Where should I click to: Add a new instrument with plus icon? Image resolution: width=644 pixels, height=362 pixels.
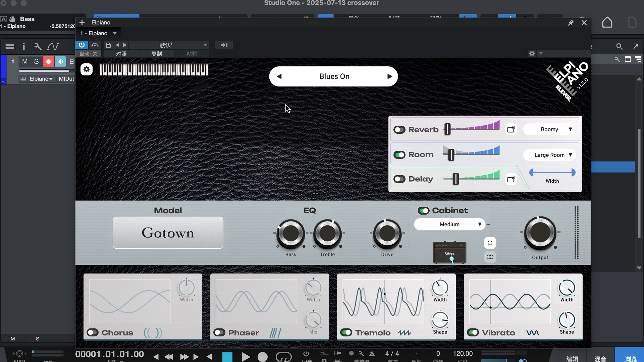[x=82, y=22]
